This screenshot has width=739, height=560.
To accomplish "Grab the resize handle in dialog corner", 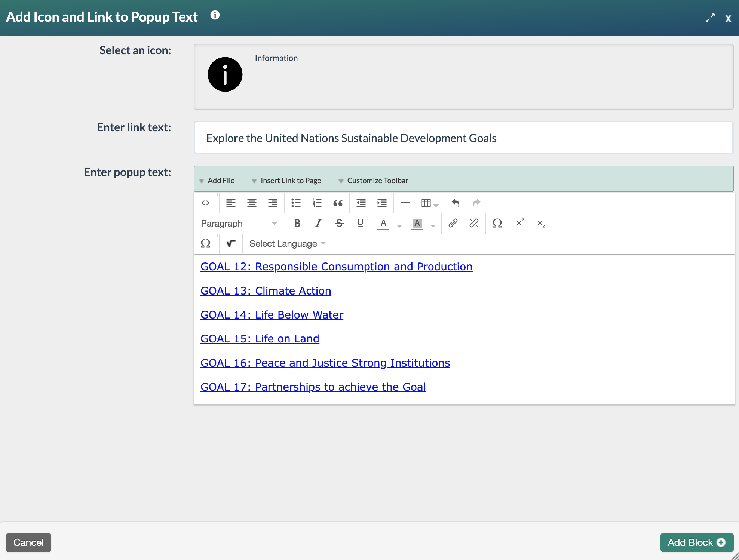I will [735, 556].
